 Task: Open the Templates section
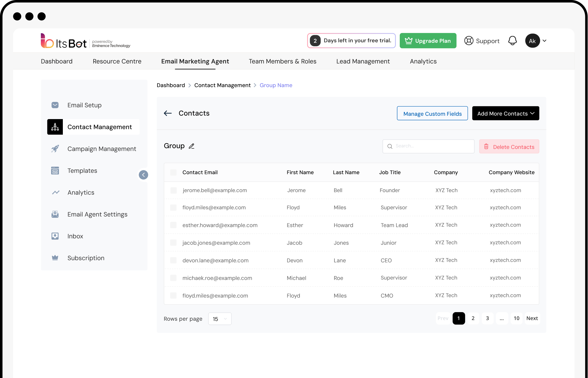(82, 171)
